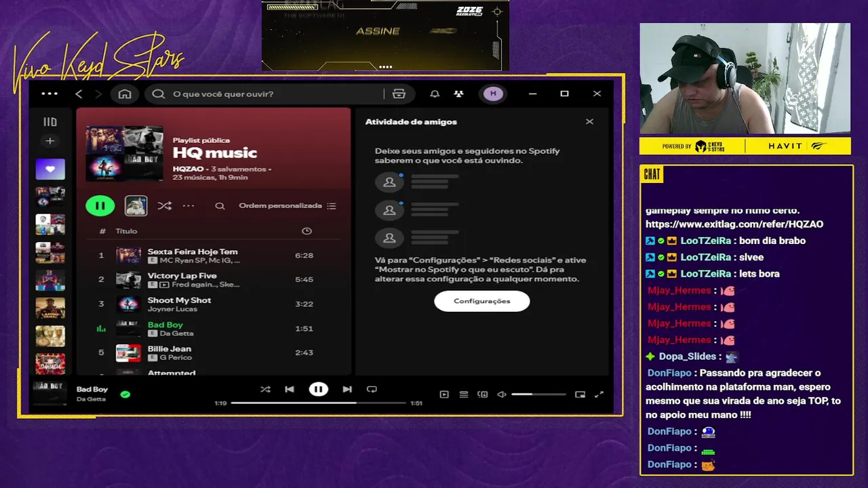Open connect to a device icon
868x488 pixels.
tap(483, 394)
